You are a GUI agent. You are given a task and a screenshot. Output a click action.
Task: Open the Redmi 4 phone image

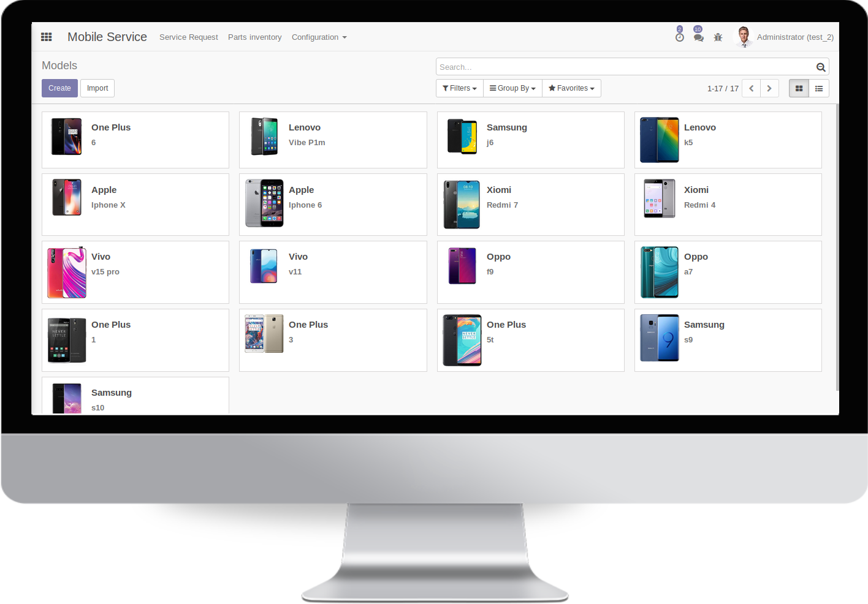coord(660,198)
